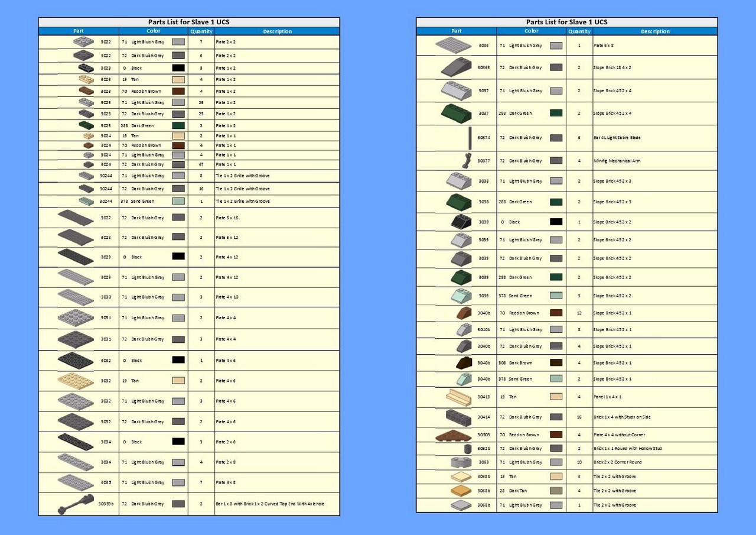Select the sand green 30244 grille tile image
Viewport: 756px width, 535px height.
click(x=86, y=201)
